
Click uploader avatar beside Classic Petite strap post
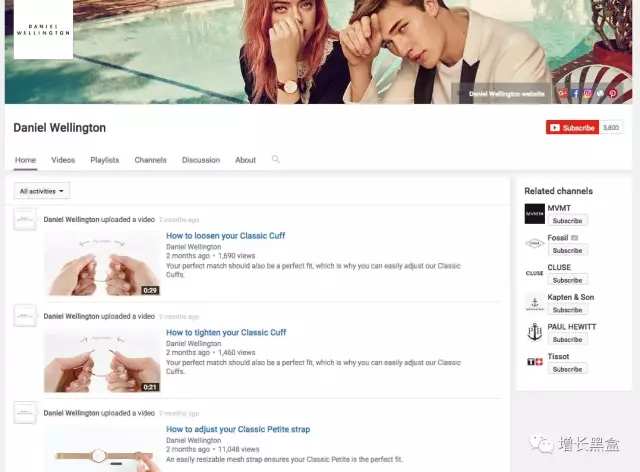tap(25, 413)
